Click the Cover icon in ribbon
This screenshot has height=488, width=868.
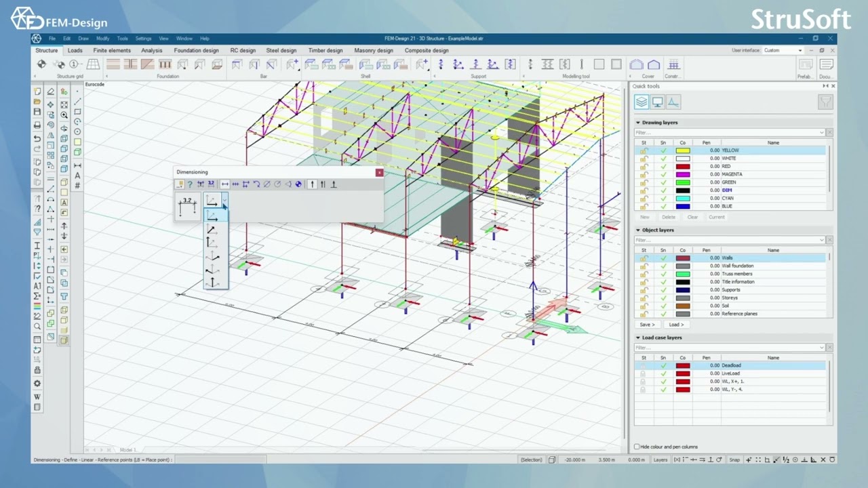pos(636,64)
